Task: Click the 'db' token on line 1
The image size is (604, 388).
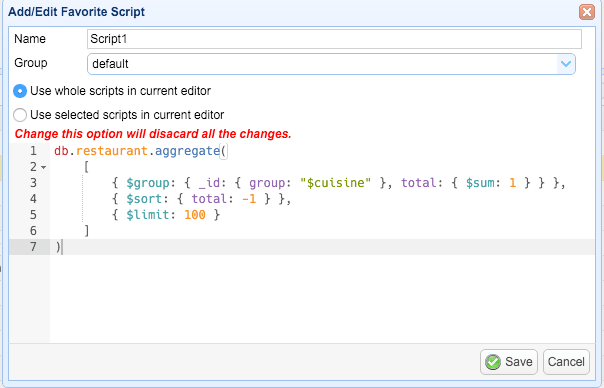Action: [61, 151]
